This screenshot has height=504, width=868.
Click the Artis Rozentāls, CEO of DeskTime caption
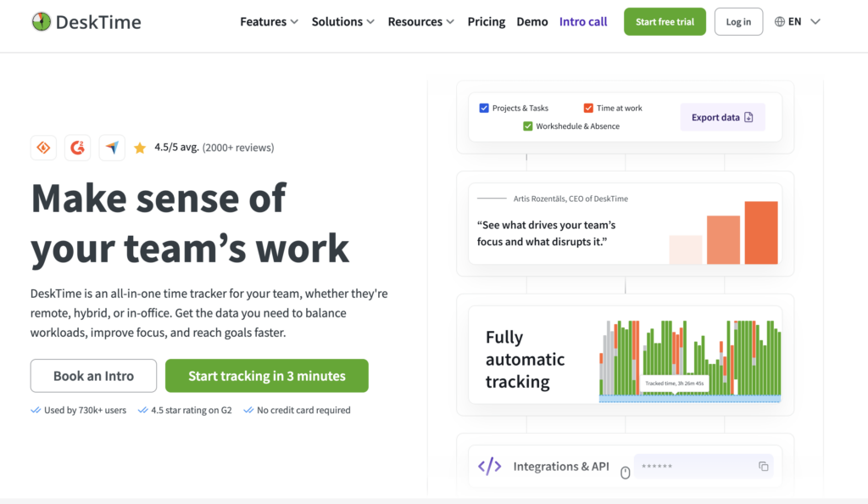point(570,199)
